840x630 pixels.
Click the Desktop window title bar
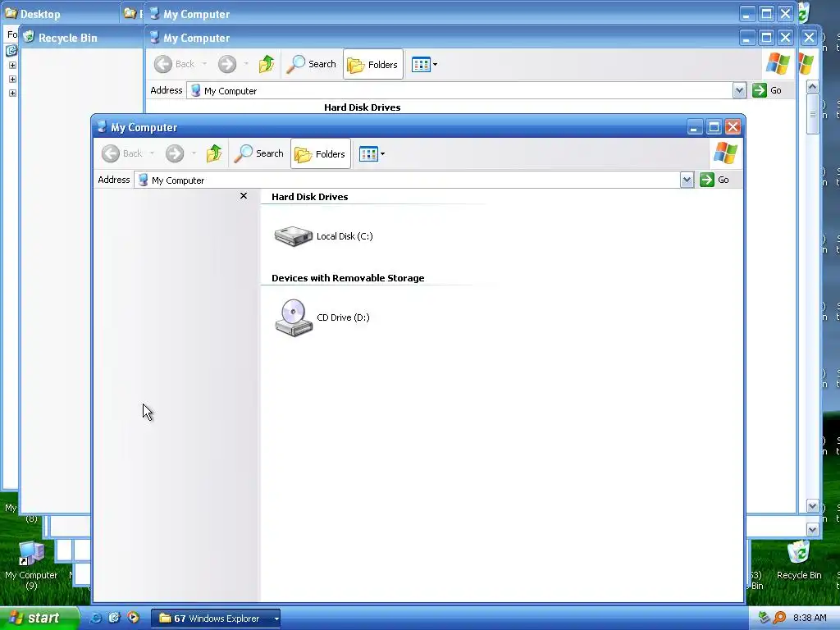click(x=59, y=14)
